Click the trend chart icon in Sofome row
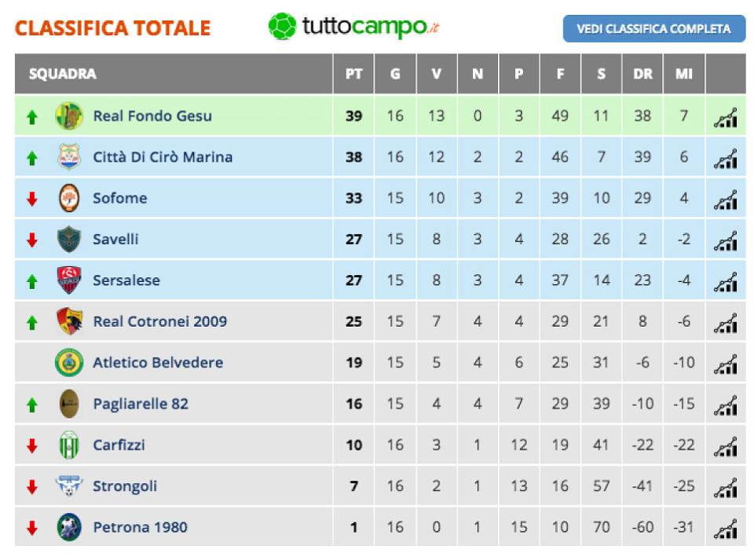 coord(725,199)
